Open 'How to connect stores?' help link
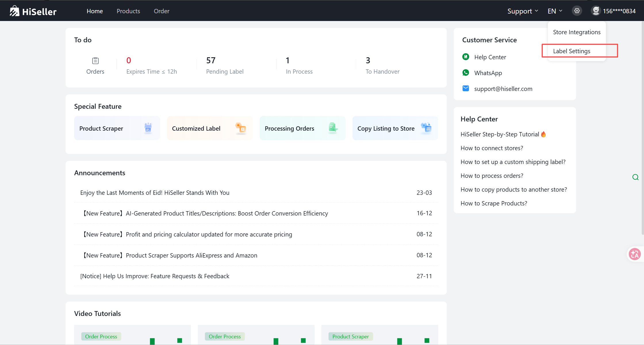Image resolution: width=644 pixels, height=345 pixels. click(x=492, y=148)
